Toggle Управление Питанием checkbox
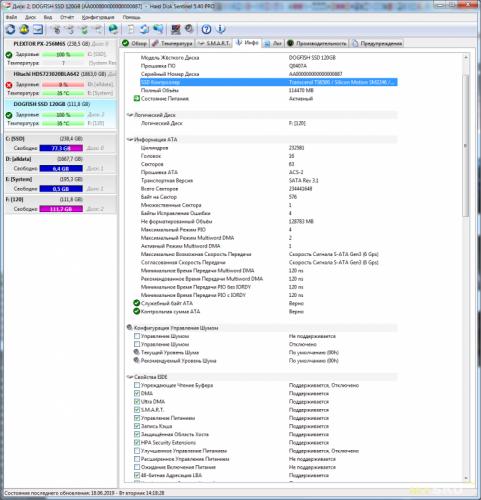481x500 pixels. coord(137,418)
